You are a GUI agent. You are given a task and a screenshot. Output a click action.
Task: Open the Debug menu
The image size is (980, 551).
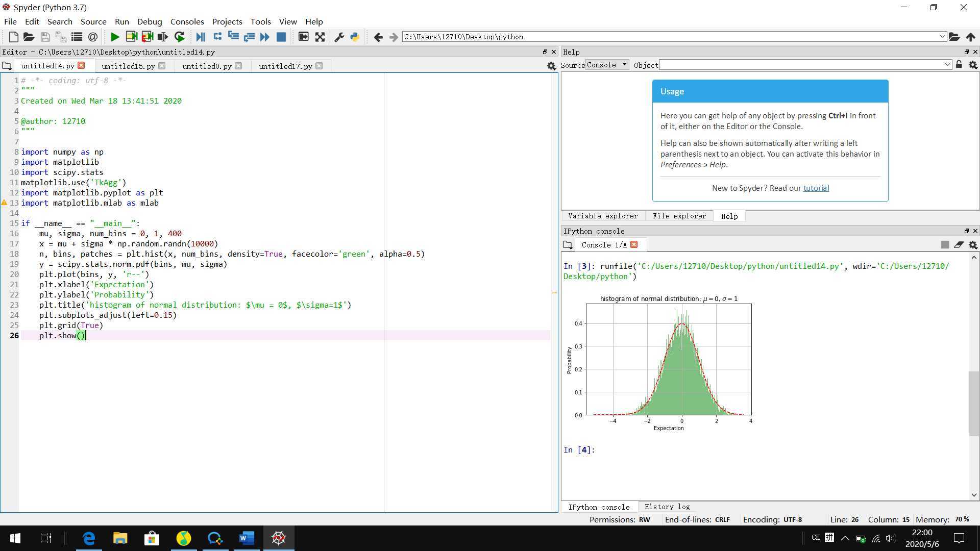pos(150,21)
